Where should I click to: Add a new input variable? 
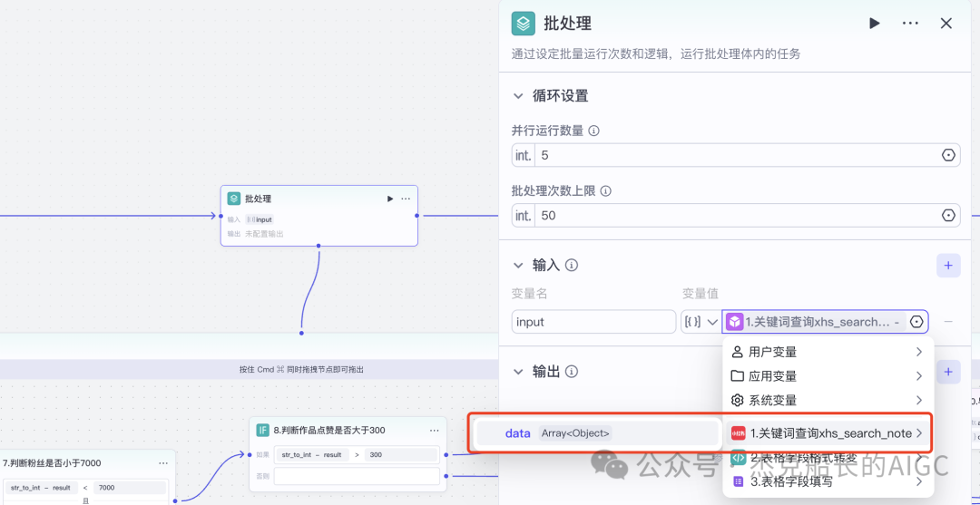click(x=948, y=266)
